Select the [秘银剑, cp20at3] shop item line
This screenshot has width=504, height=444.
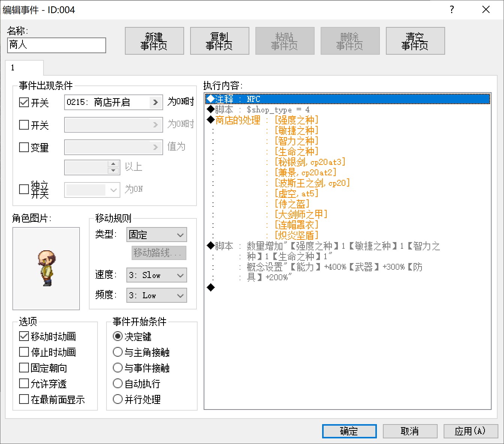pyautogui.click(x=348, y=162)
